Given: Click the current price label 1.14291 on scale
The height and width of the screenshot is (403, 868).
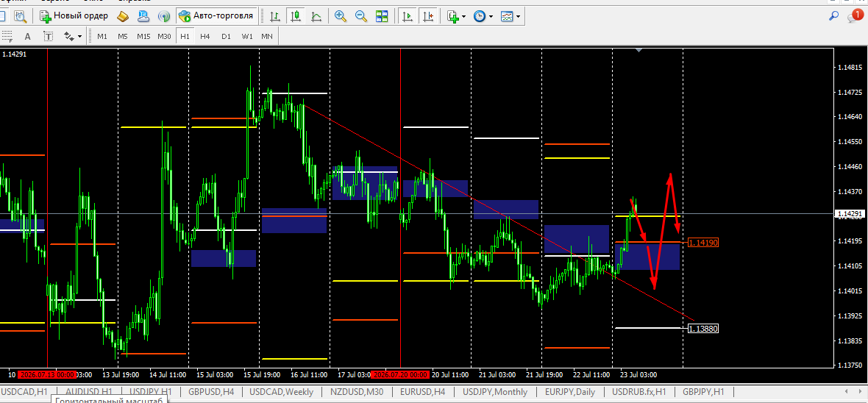Looking at the screenshot, I should (x=849, y=214).
